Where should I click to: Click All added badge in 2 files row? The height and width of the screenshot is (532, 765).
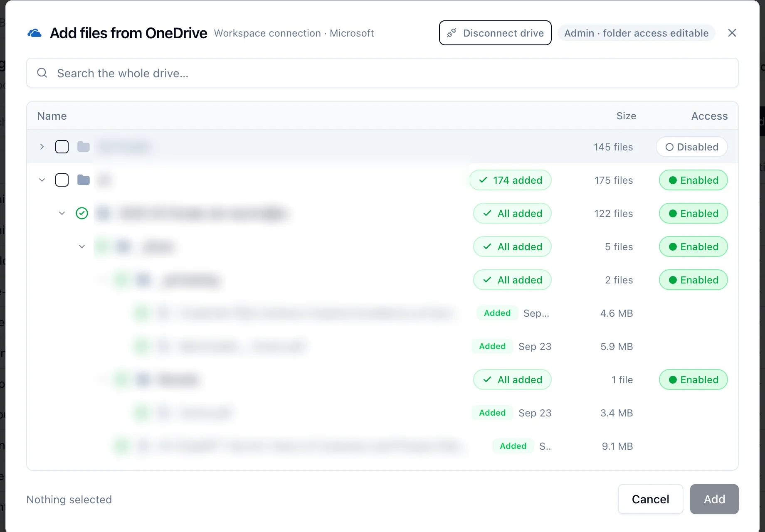512,280
